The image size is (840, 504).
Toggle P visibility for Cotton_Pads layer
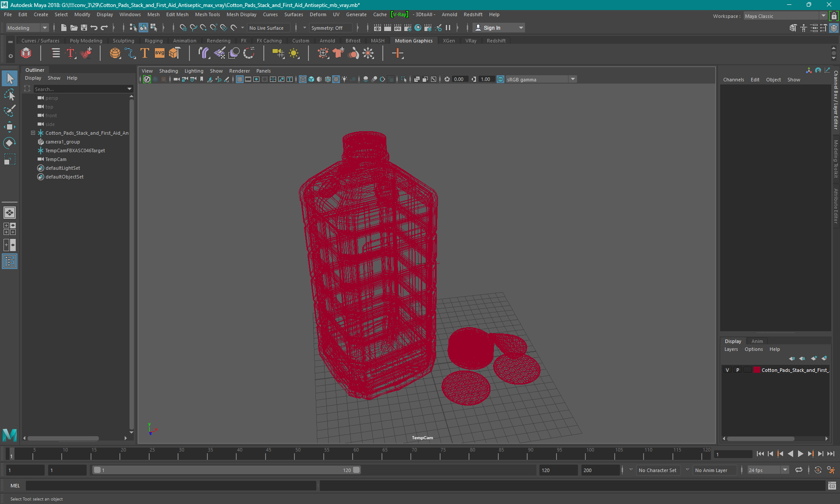tap(737, 370)
